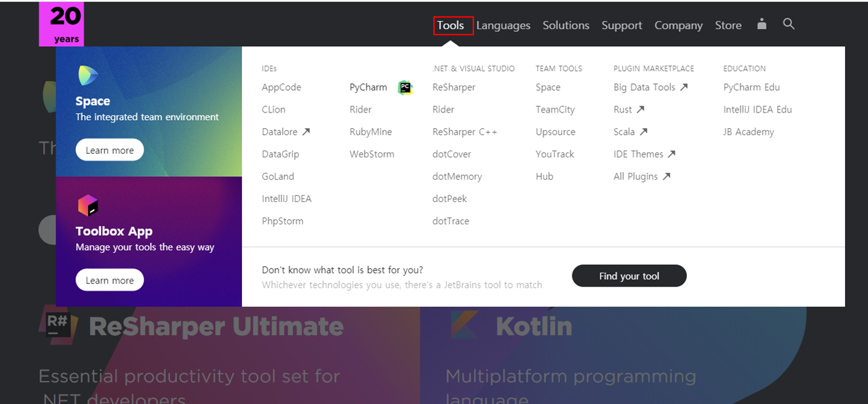Click the JetBrains 20 years logo
Screen dimensions: 868x404
pyautogui.click(x=61, y=24)
